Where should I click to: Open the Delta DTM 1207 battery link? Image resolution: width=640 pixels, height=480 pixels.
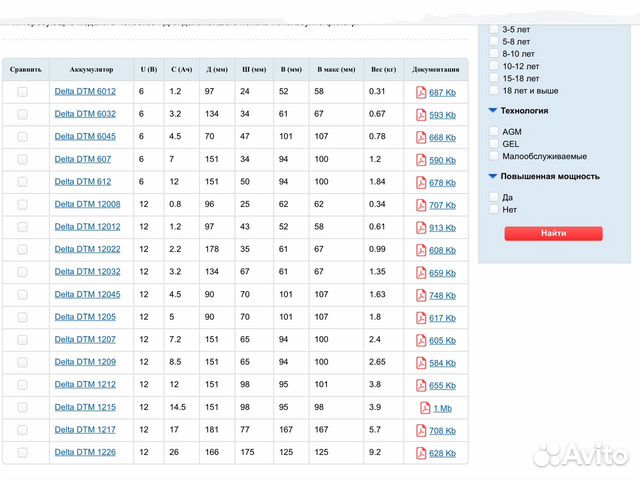click(85, 340)
